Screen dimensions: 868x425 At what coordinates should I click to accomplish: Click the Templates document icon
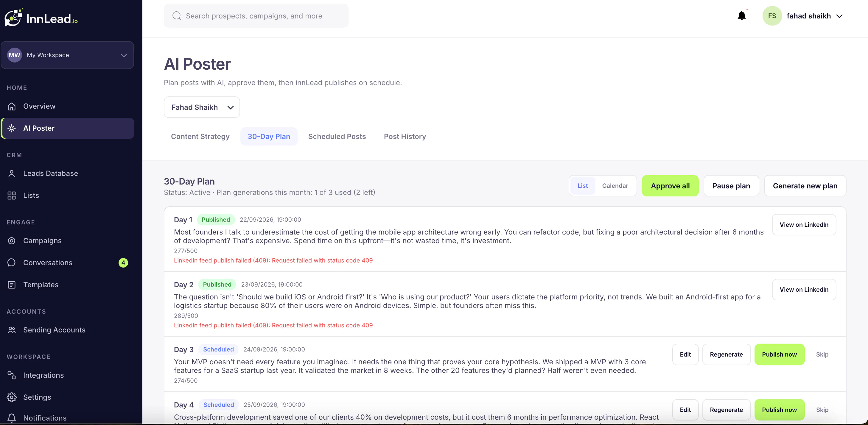coord(12,285)
